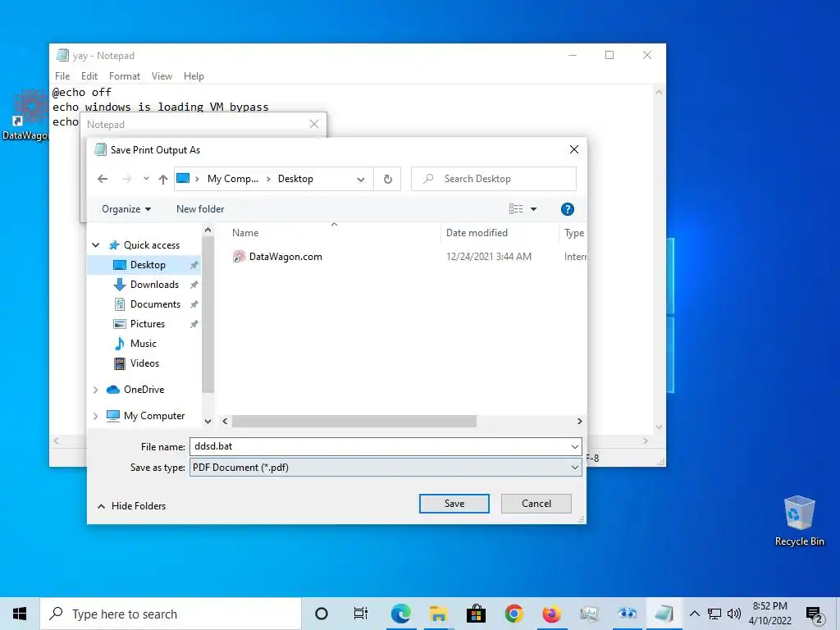The width and height of the screenshot is (840, 630).
Task: Launch Google Chrome from the taskbar
Action: (514, 614)
